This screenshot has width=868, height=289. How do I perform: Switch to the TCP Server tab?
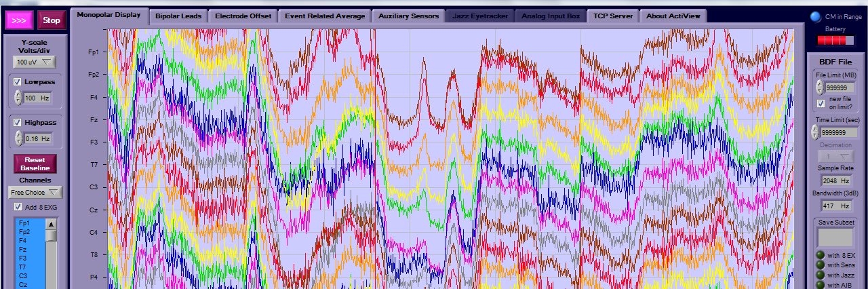tap(612, 16)
